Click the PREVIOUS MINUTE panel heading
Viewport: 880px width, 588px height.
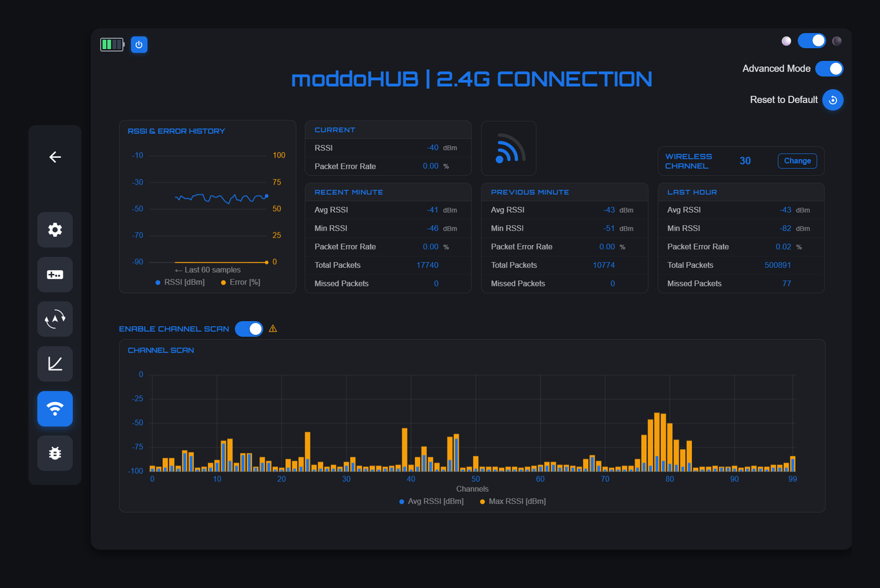[x=530, y=192]
